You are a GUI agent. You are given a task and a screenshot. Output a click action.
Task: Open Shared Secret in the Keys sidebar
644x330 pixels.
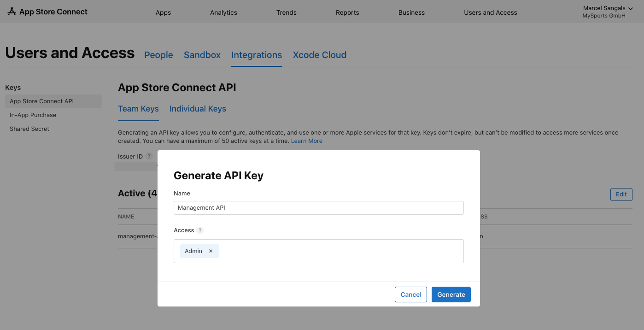point(29,129)
